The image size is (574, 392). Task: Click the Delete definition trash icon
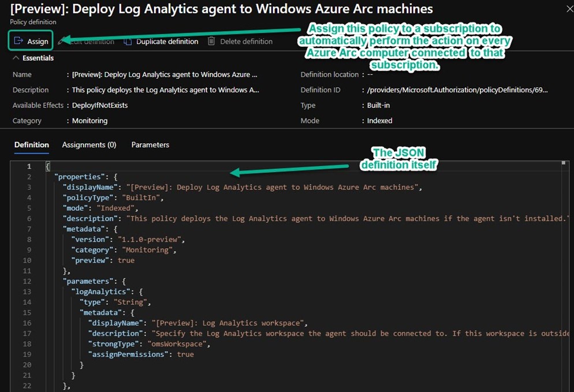[211, 41]
